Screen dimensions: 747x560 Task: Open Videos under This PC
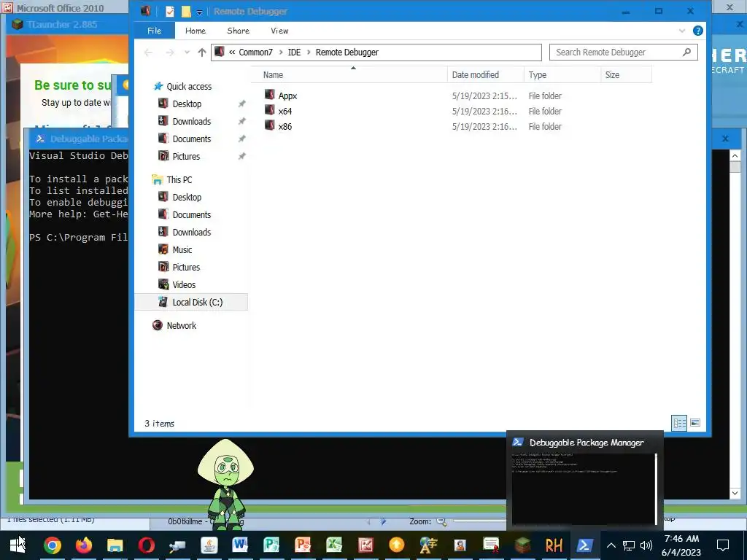184,285
